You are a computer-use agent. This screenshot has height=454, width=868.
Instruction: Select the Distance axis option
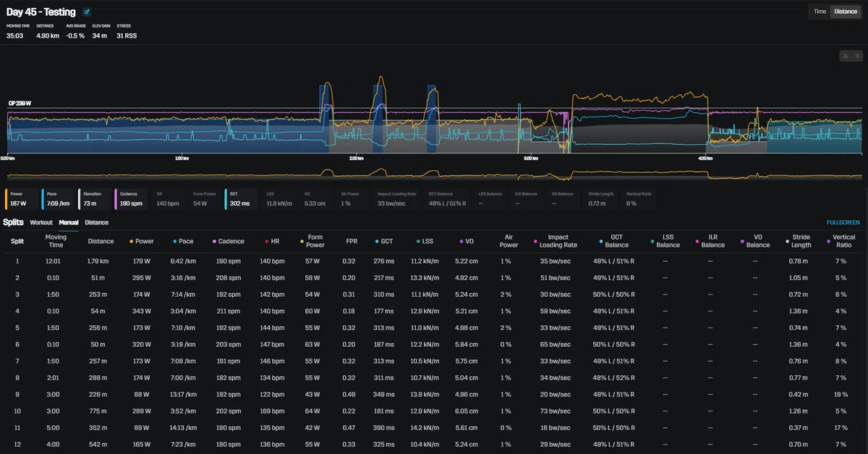[845, 11]
